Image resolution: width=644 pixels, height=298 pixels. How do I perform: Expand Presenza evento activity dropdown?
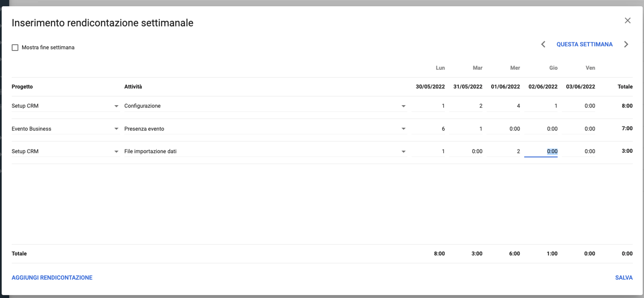pyautogui.click(x=403, y=129)
